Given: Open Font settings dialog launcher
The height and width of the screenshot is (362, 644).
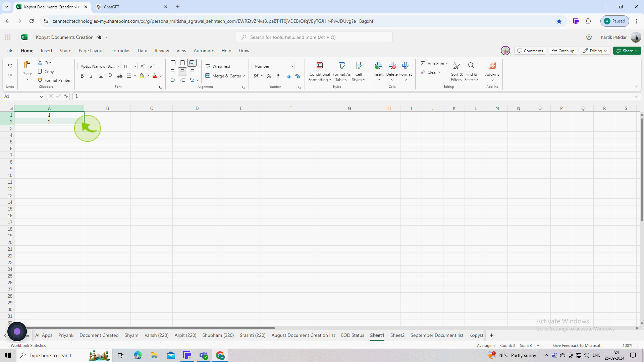Looking at the screenshot, I should [x=161, y=87].
